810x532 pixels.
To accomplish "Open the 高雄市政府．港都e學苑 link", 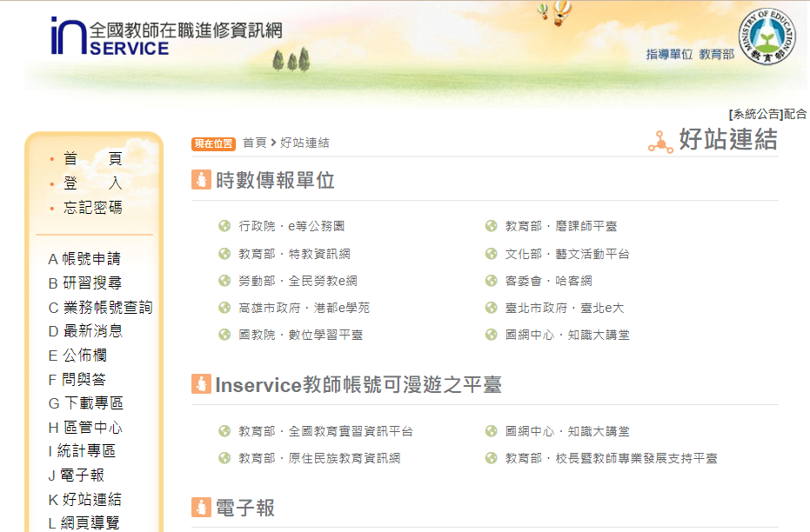I will 304,308.
